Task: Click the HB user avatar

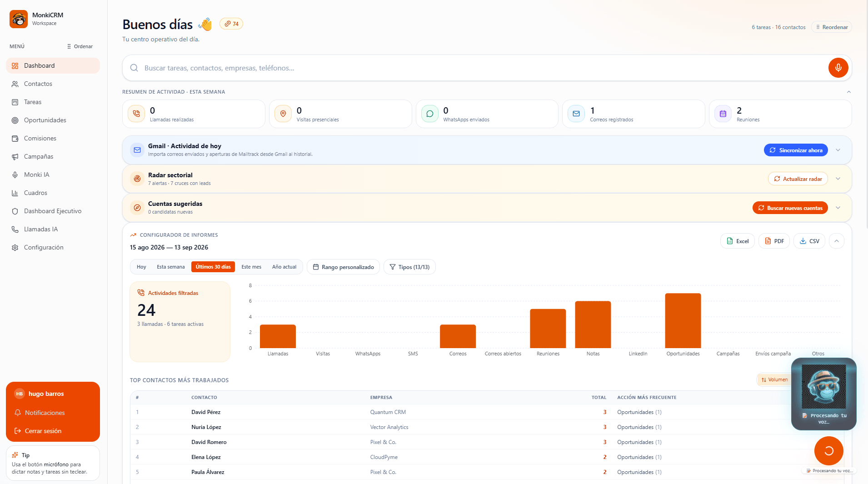Action: click(x=19, y=394)
